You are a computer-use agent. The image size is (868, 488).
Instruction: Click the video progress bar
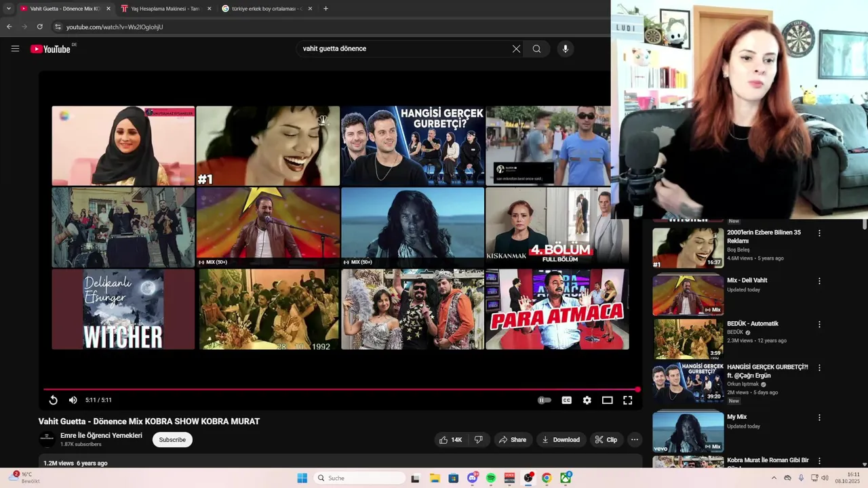[340, 389]
